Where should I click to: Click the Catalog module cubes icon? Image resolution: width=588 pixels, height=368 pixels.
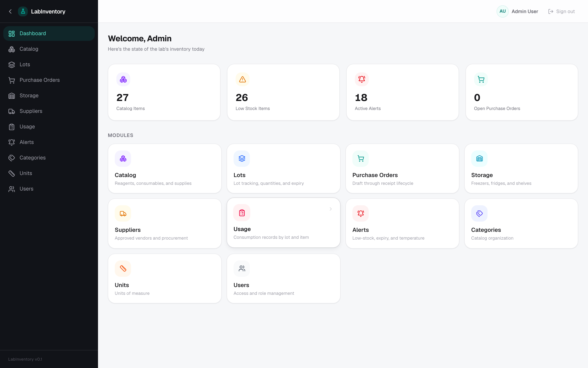123,159
